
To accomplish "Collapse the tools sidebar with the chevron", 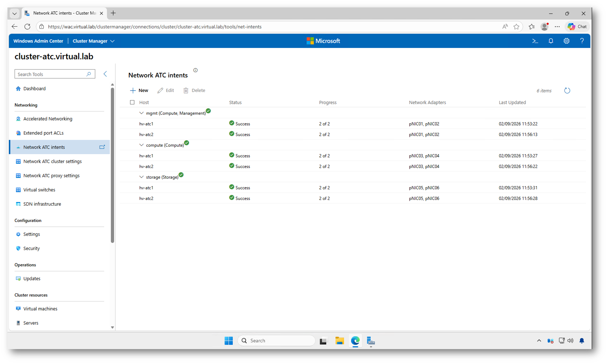I will pyautogui.click(x=105, y=74).
